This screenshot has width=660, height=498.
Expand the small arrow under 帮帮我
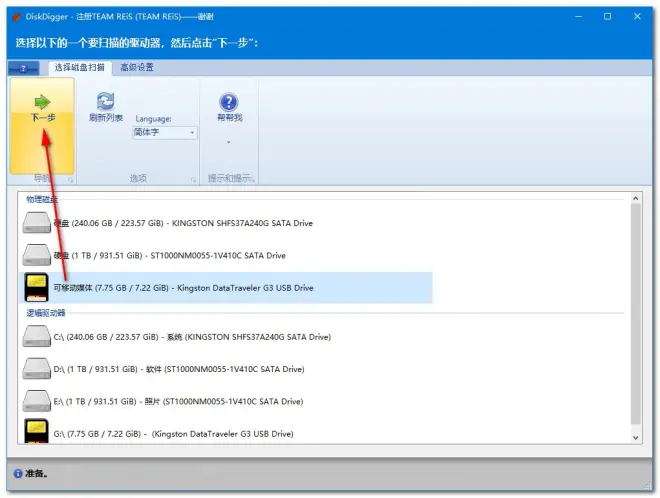click(x=229, y=142)
